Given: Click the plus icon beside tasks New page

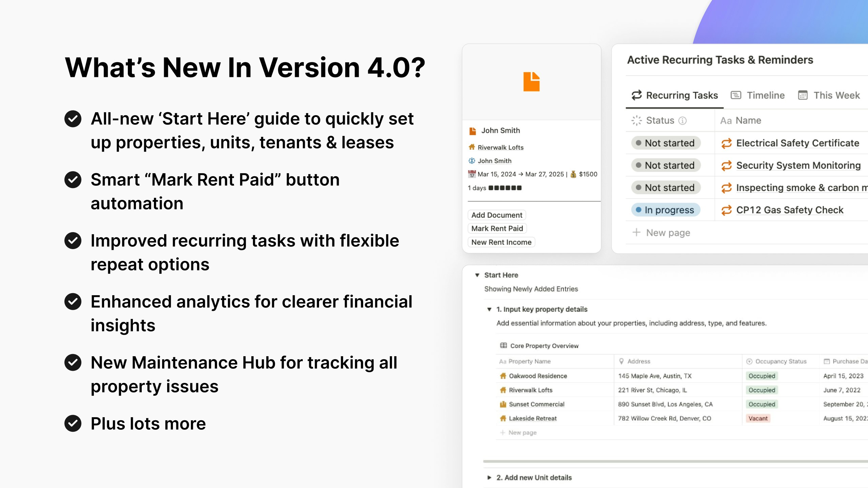Looking at the screenshot, I should coord(636,232).
